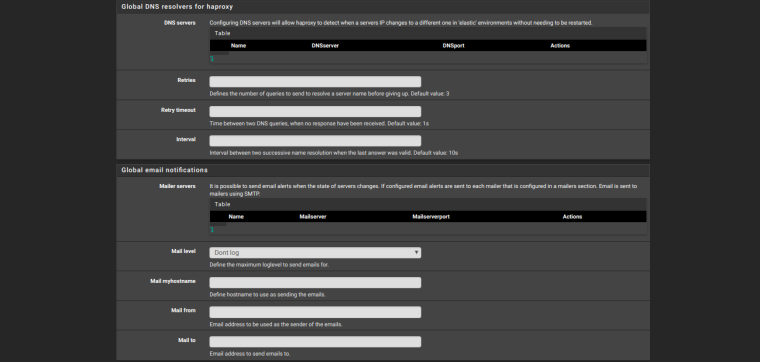Select the Name header in DNS servers table
This screenshot has height=362, width=760.
coord(238,46)
